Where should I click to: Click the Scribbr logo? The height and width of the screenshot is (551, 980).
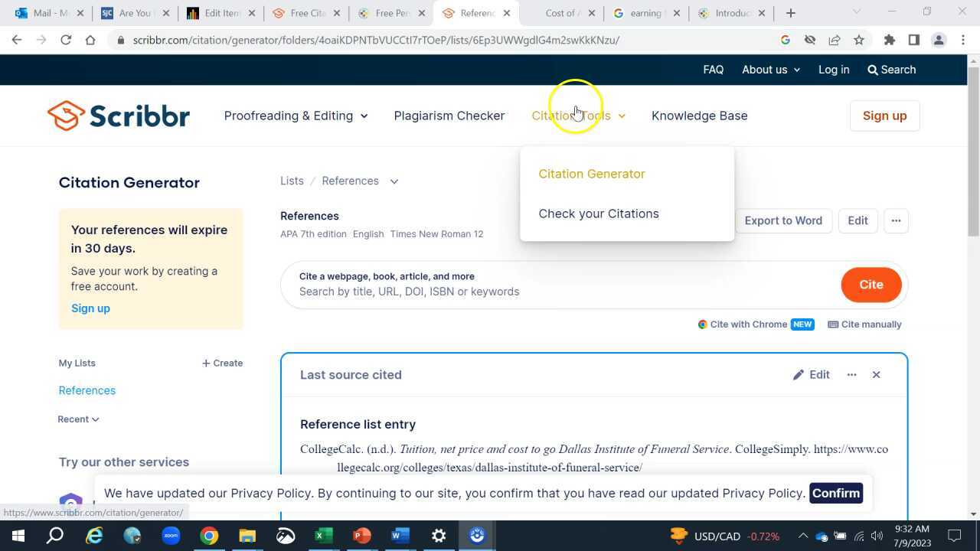point(119,115)
